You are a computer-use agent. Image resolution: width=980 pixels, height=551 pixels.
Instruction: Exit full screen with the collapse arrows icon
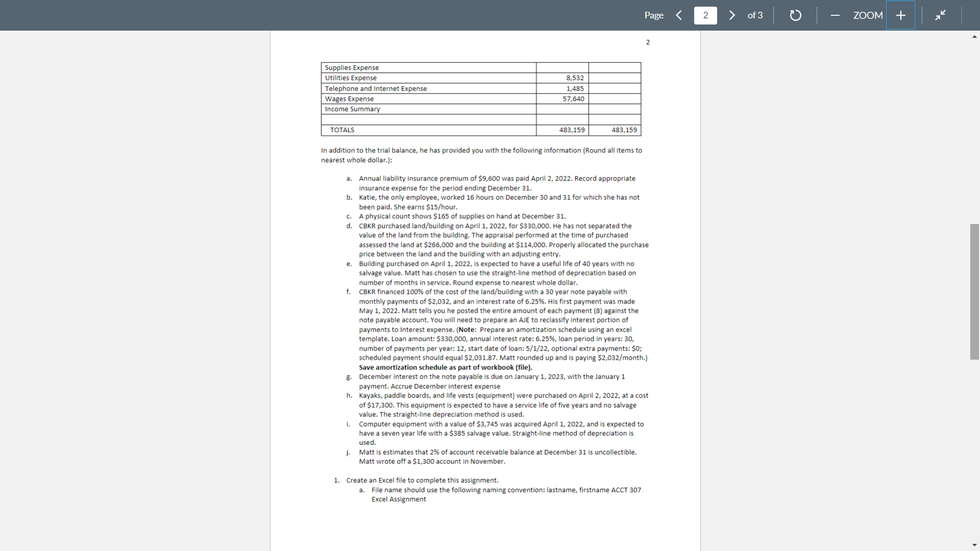[x=940, y=15]
